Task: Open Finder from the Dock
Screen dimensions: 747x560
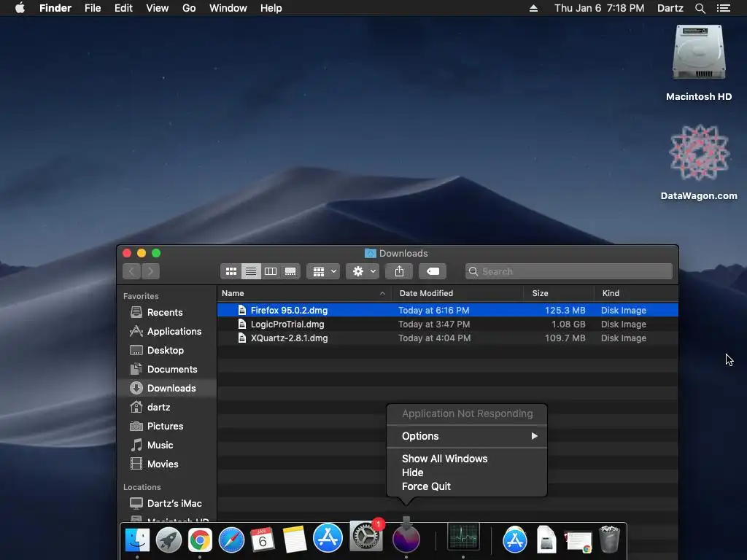Action: (x=137, y=540)
